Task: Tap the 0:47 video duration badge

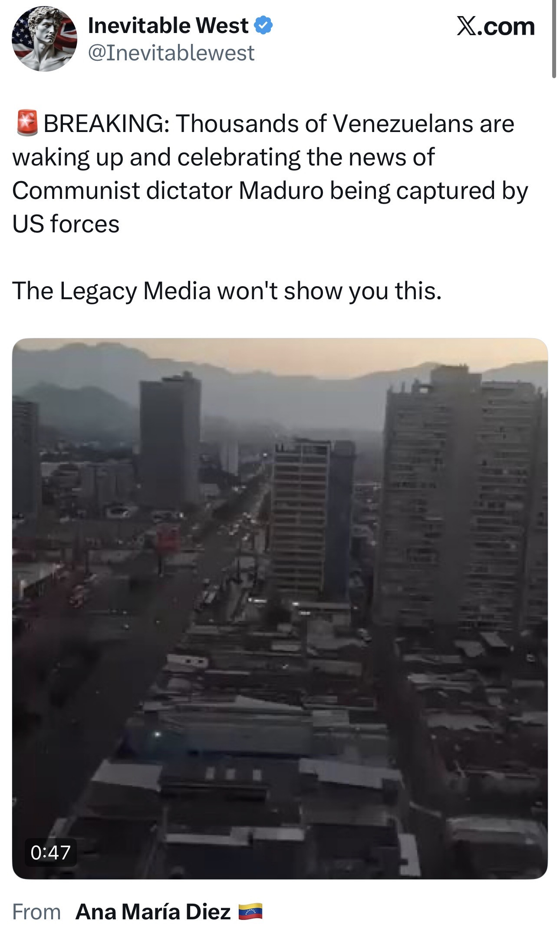Action: (51, 852)
